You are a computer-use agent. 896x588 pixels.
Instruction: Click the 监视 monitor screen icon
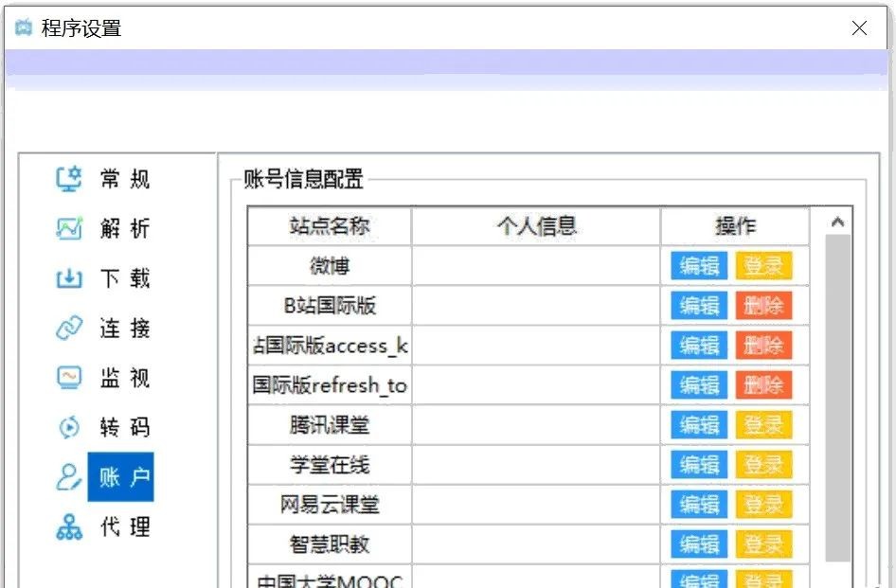click(x=69, y=378)
